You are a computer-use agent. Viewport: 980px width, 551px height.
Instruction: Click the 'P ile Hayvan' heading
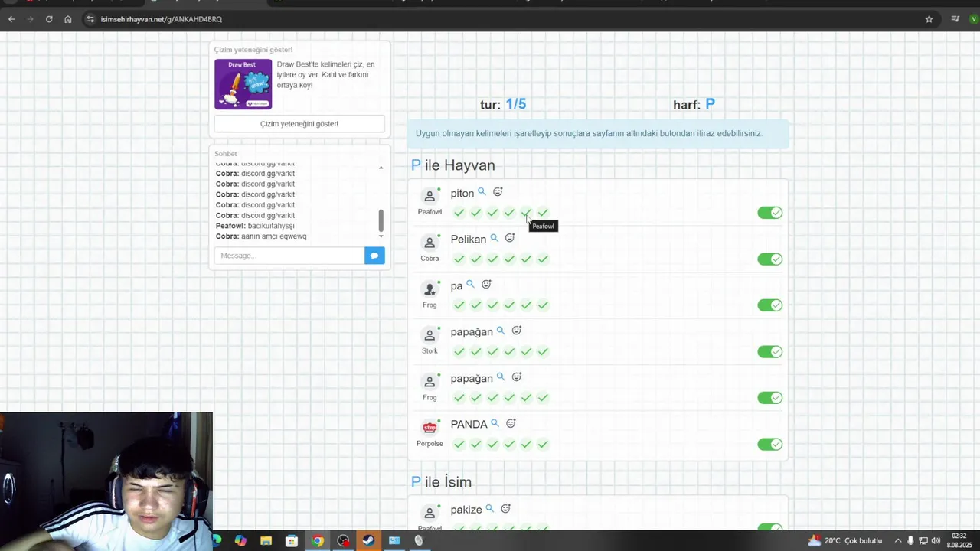click(x=453, y=165)
